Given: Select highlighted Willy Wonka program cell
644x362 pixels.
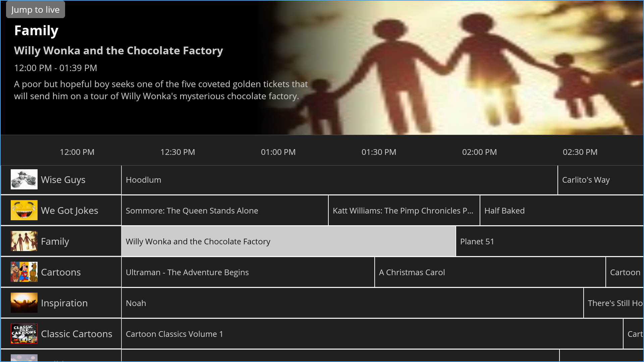Looking at the screenshot, I should (288, 242).
